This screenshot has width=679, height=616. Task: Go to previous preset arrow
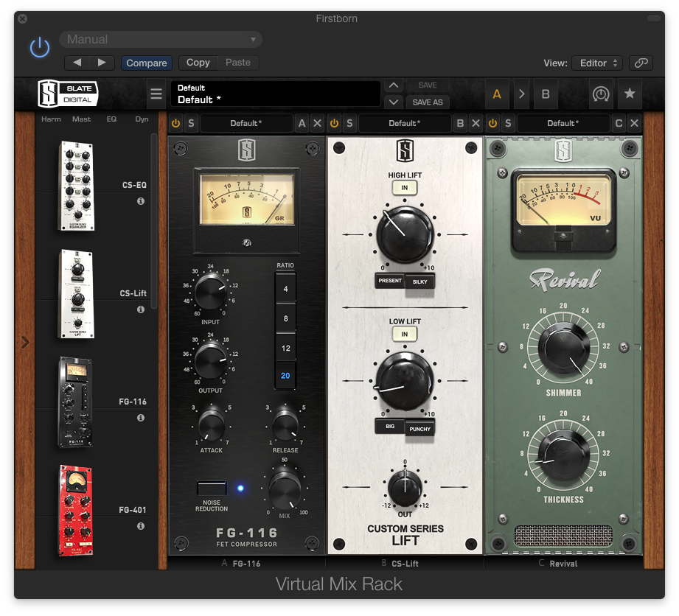click(77, 63)
